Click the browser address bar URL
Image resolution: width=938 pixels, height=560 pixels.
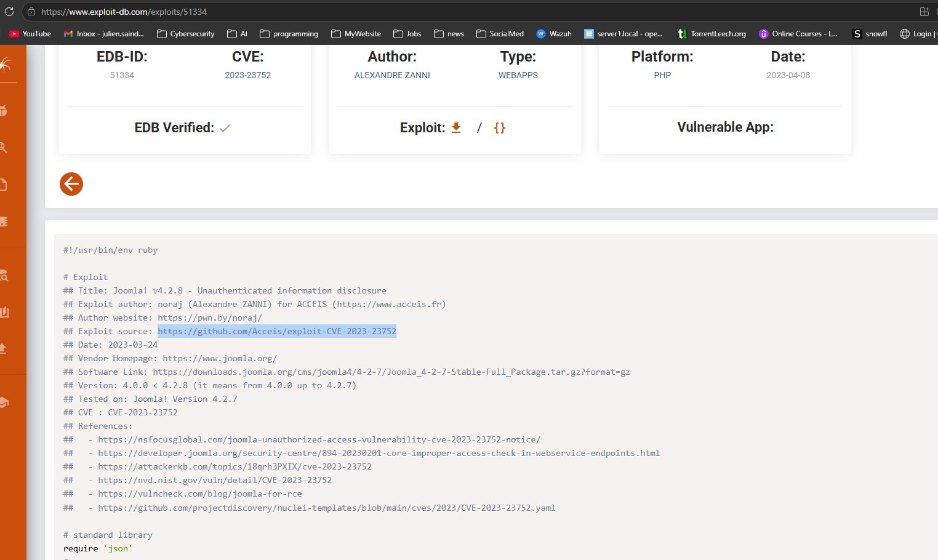(124, 12)
